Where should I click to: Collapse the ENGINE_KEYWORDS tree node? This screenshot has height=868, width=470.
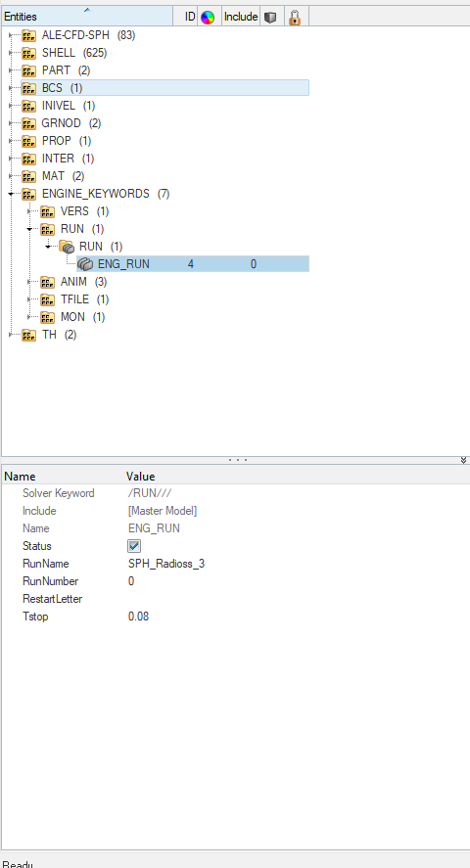tap(11, 195)
